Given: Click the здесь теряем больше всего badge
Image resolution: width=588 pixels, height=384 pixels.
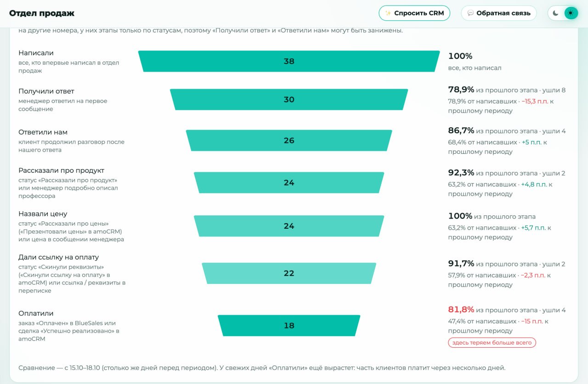Looking at the screenshot, I should pyautogui.click(x=492, y=343).
